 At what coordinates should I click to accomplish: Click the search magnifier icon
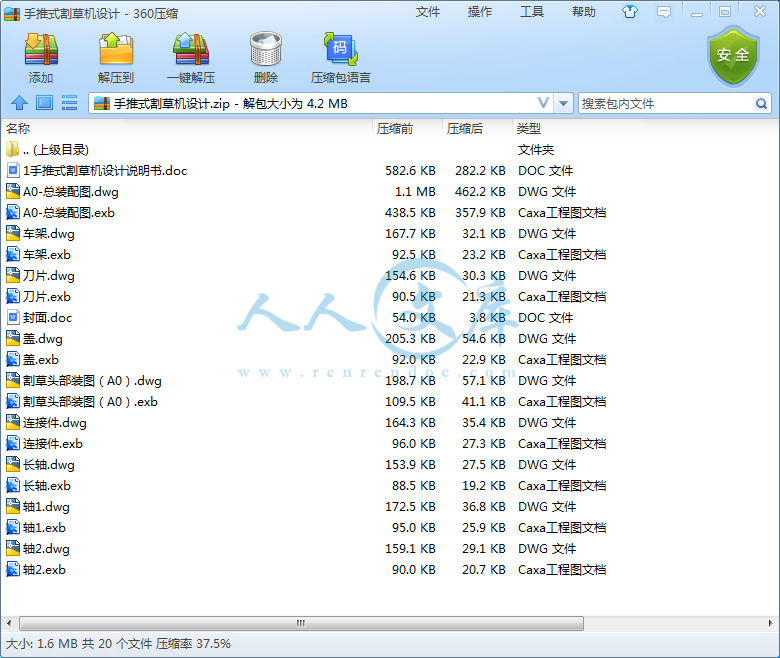pyautogui.click(x=761, y=103)
